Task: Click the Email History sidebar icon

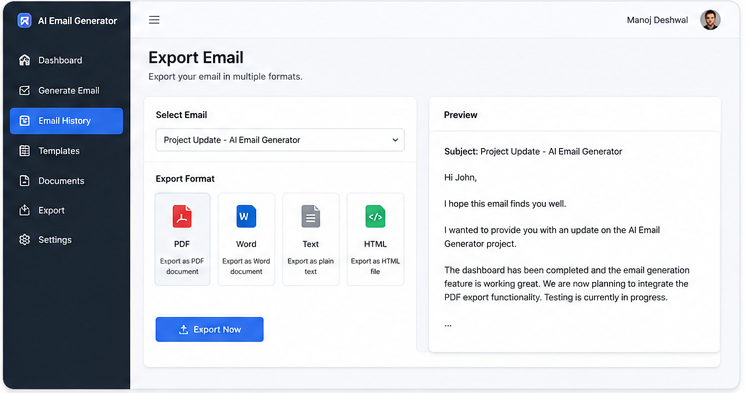Action: click(x=24, y=121)
